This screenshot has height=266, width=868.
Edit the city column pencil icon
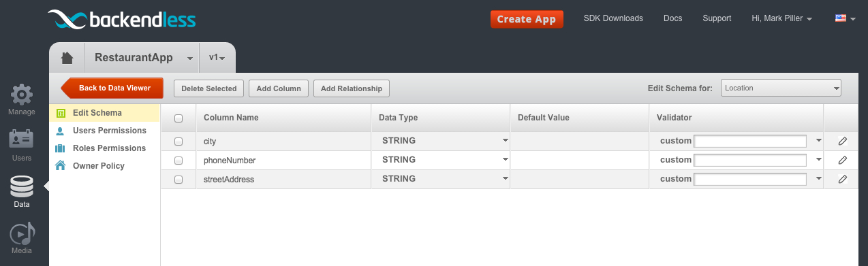(x=843, y=141)
